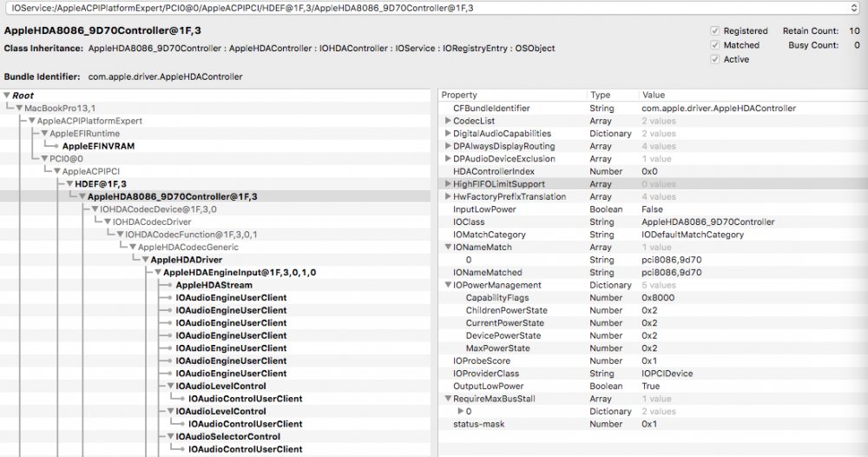Screen dimensions: 868x457
Task: Select the HDAControllerIndex property row
Action: pyautogui.click(x=654, y=171)
